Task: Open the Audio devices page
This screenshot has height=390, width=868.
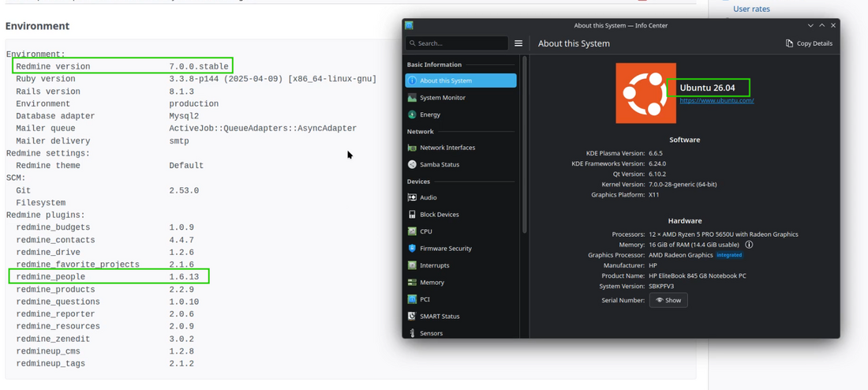Action: click(x=461, y=197)
